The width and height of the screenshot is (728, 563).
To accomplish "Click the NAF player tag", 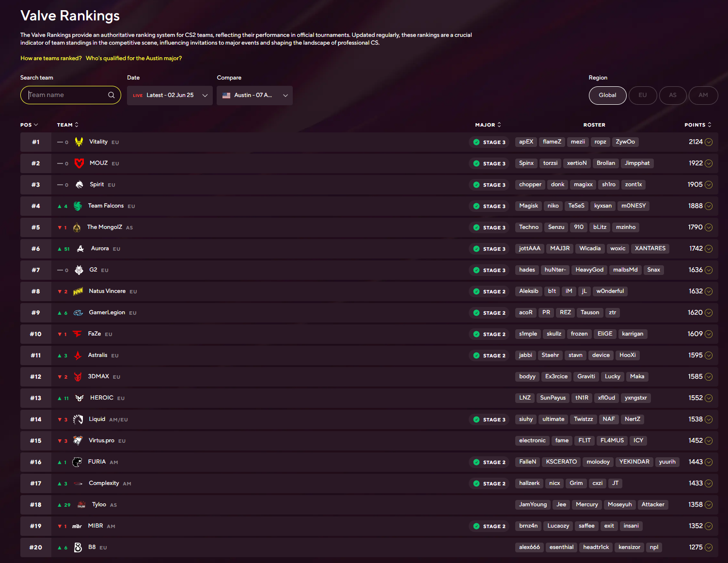I will click(x=609, y=419).
